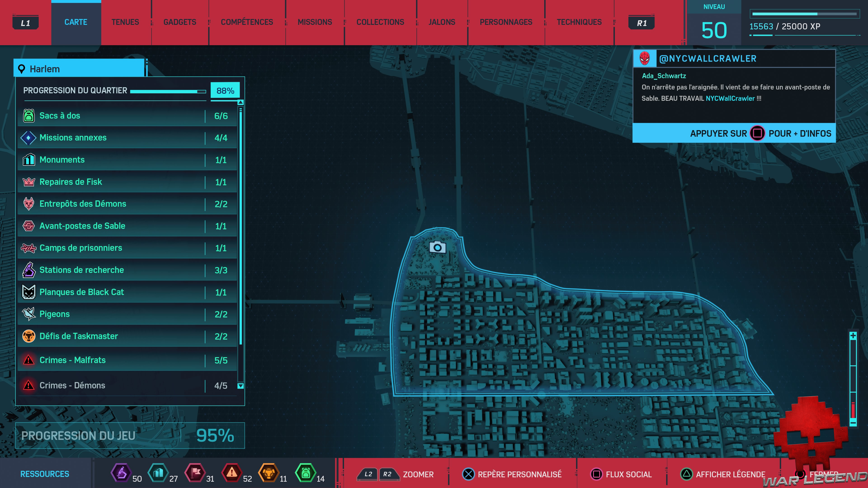Click the Défis de Taskmaster icon
The height and width of the screenshot is (488, 868).
point(29,336)
